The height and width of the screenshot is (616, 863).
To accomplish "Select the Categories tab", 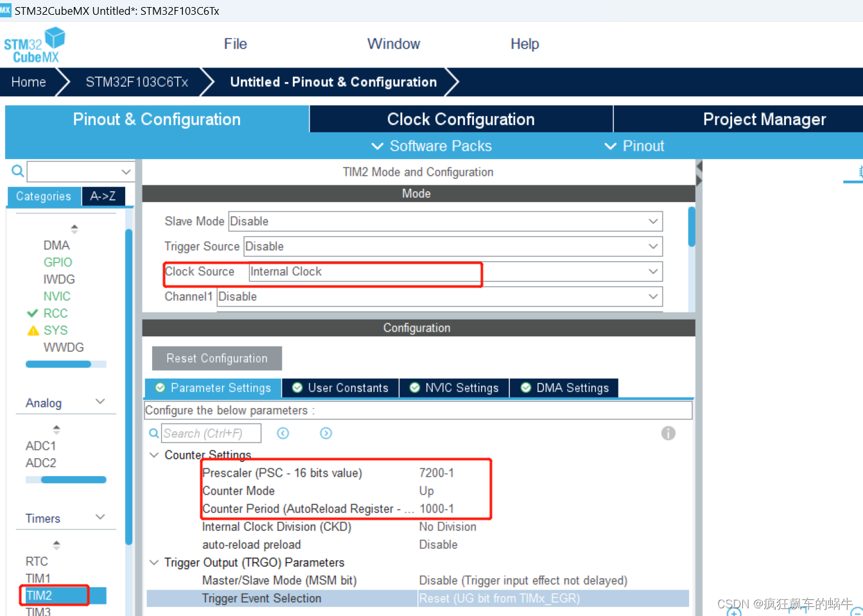I will click(x=44, y=196).
